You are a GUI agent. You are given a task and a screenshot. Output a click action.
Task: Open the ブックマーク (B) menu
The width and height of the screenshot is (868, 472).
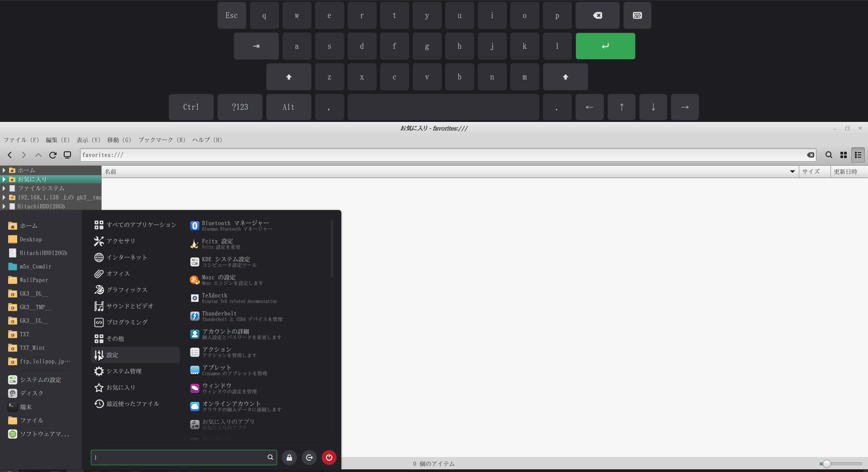pyautogui.click(x=161, y=140)
